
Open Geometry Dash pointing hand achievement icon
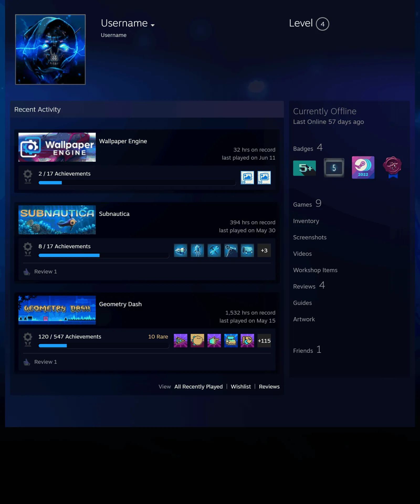point(214,341)
